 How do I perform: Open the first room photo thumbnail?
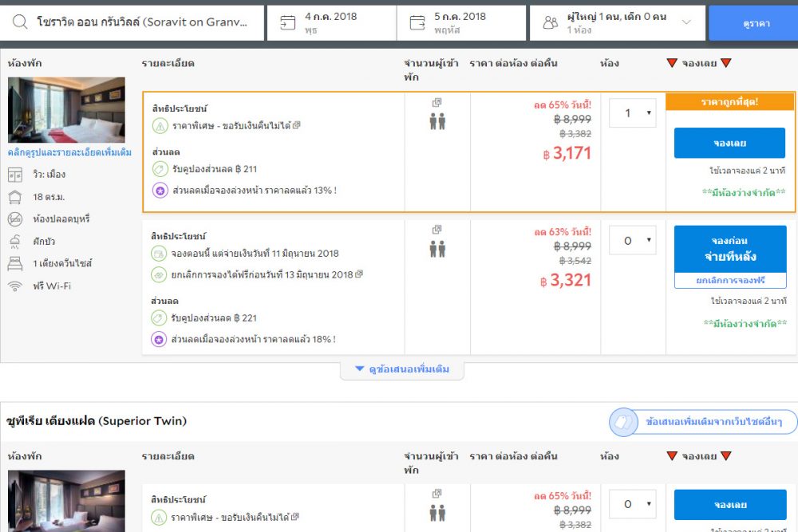(66, 109)
